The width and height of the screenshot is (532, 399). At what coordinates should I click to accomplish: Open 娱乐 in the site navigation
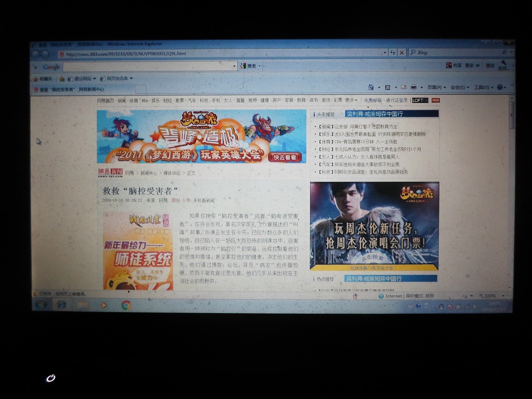click(156, 100)
